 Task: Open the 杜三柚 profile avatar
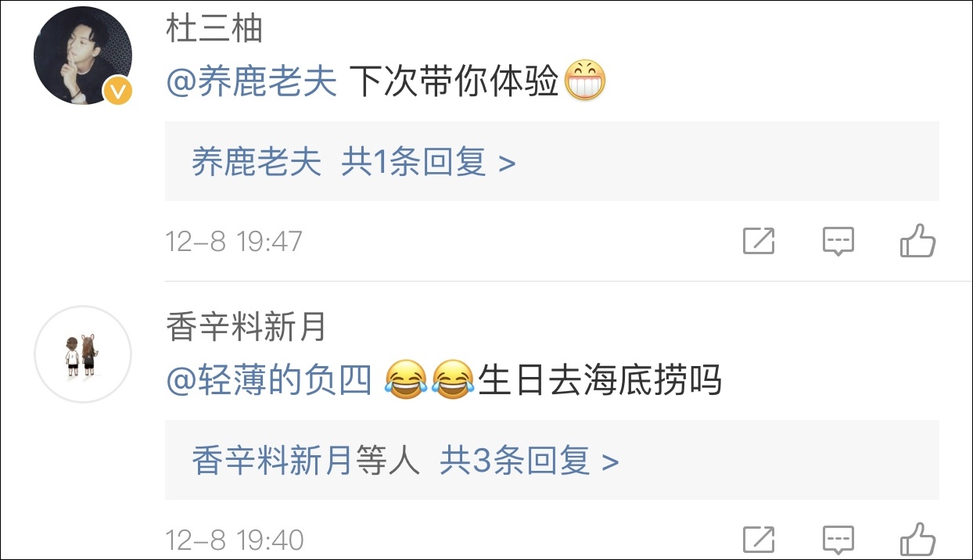83,56
